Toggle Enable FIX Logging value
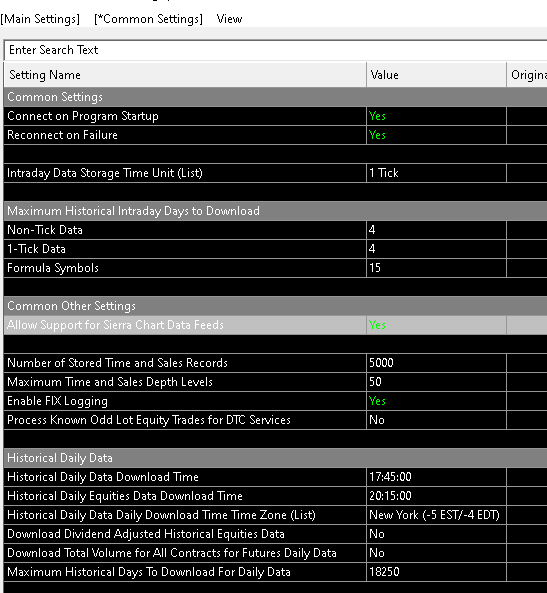This screenshot has height=593, width=547. pyautogui.click(x=436, y=401)
